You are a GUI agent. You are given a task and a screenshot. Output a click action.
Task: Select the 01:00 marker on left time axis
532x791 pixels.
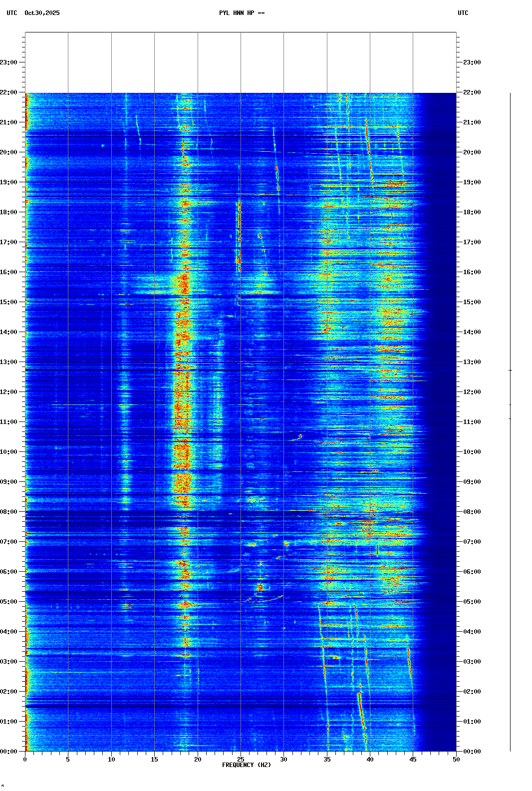(x=9, y=722)
